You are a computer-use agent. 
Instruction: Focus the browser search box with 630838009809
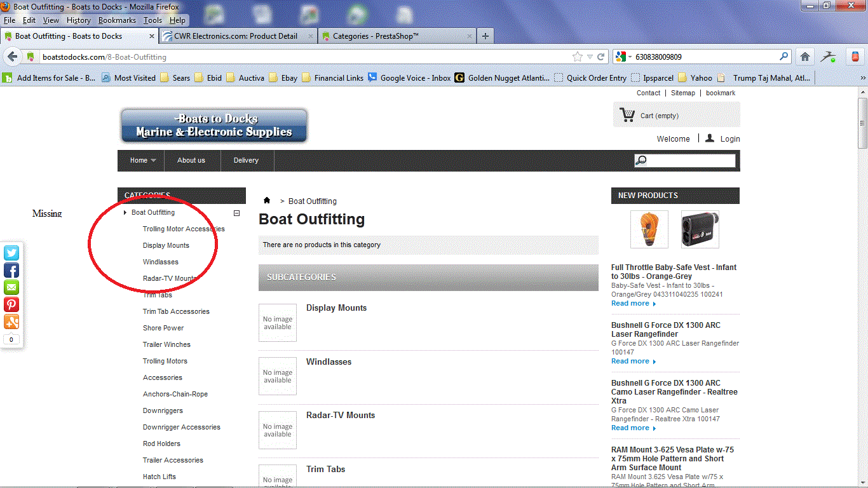[x=705, y=57]
